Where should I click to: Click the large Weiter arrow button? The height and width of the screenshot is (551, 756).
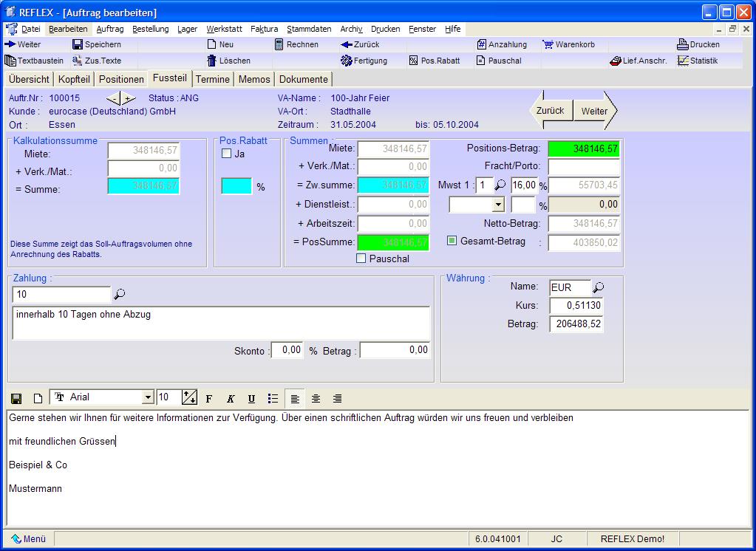[x=595, y=110]
